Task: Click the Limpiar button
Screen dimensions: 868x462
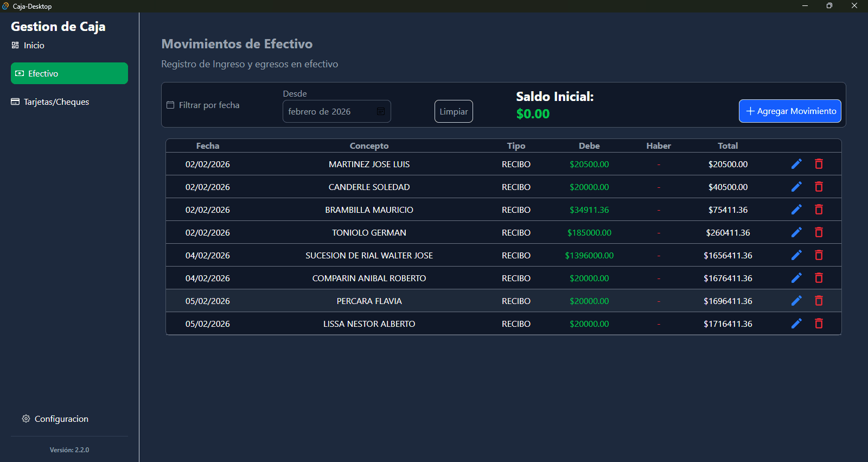Action: coord(454,111)
